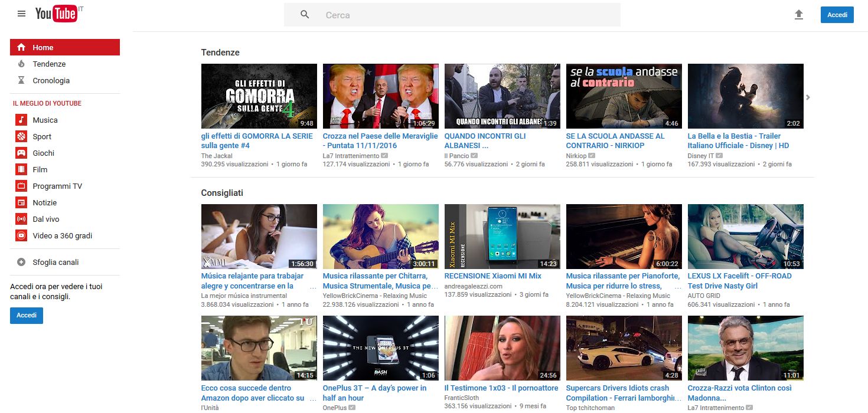Open title 'Crozza nel Paese delle Meraviglie'

380,140
